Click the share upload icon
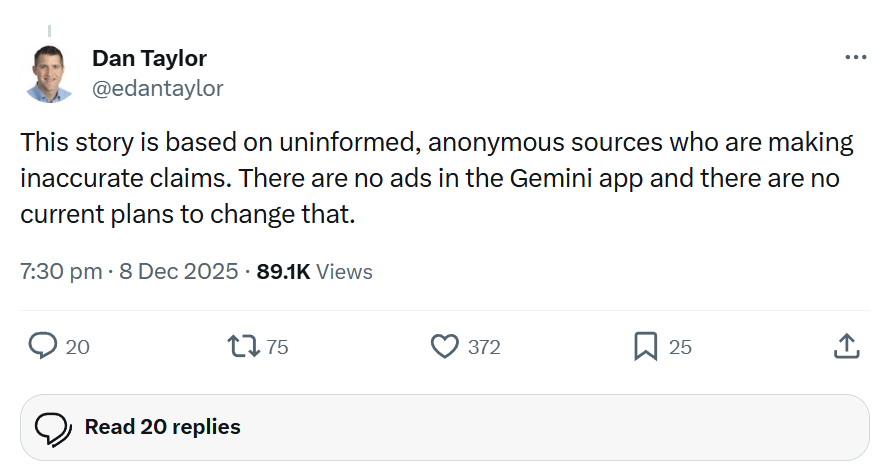This screenshot has width=892, height=472. point(846,346)
